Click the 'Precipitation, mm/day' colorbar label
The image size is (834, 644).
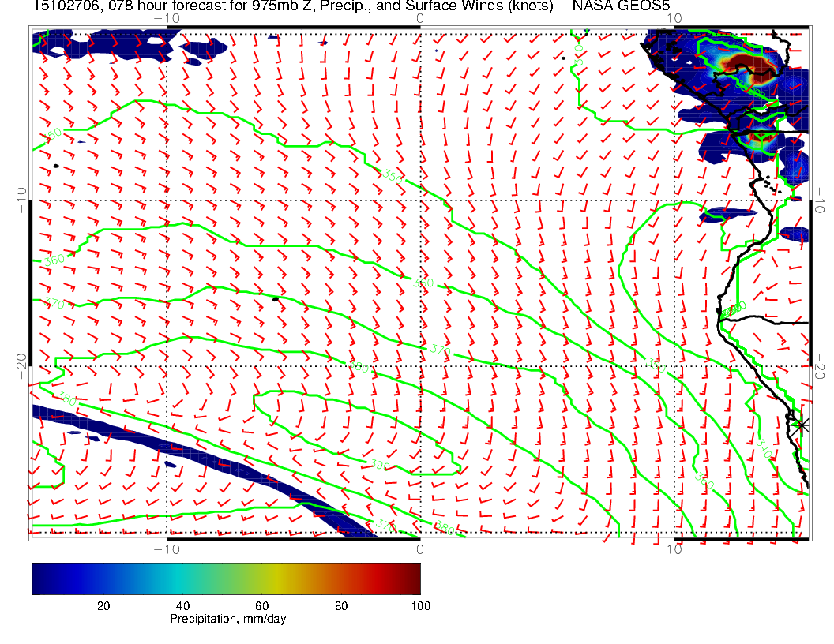pyautogui.click(x=227, y=620)
